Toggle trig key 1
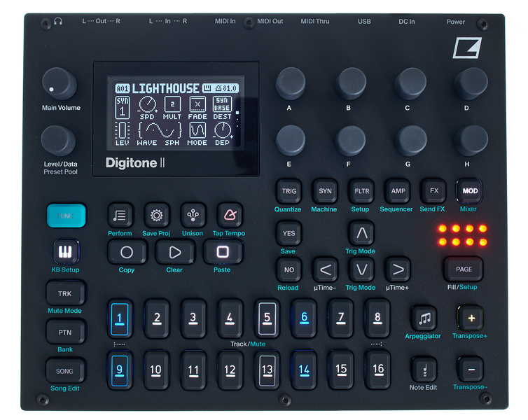 [x=120, y=318]
